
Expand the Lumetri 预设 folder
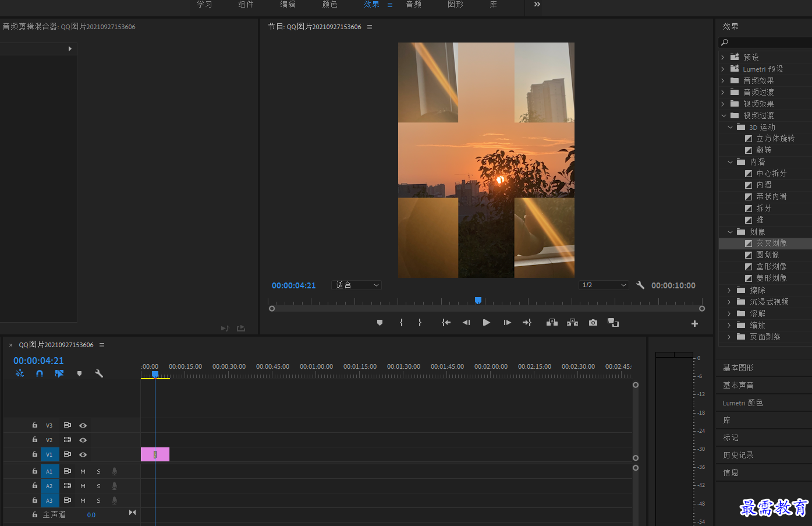[723, 69]
